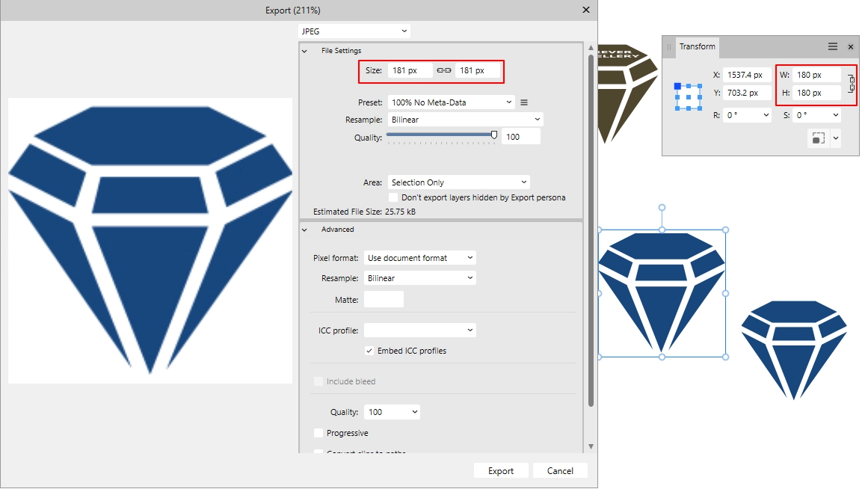Open the ICC profile dropdown

coord(419,330)
